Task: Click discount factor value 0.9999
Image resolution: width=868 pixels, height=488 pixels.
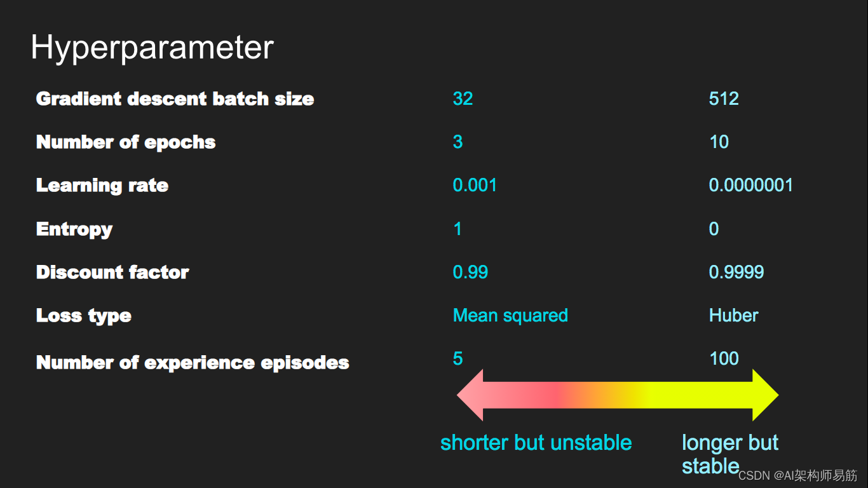Action: click(736, 273)
